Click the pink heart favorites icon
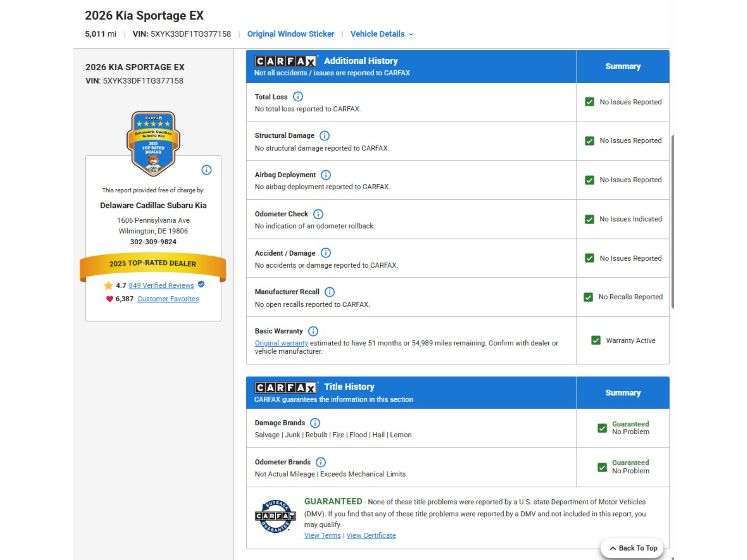 (x=109, y=299)
